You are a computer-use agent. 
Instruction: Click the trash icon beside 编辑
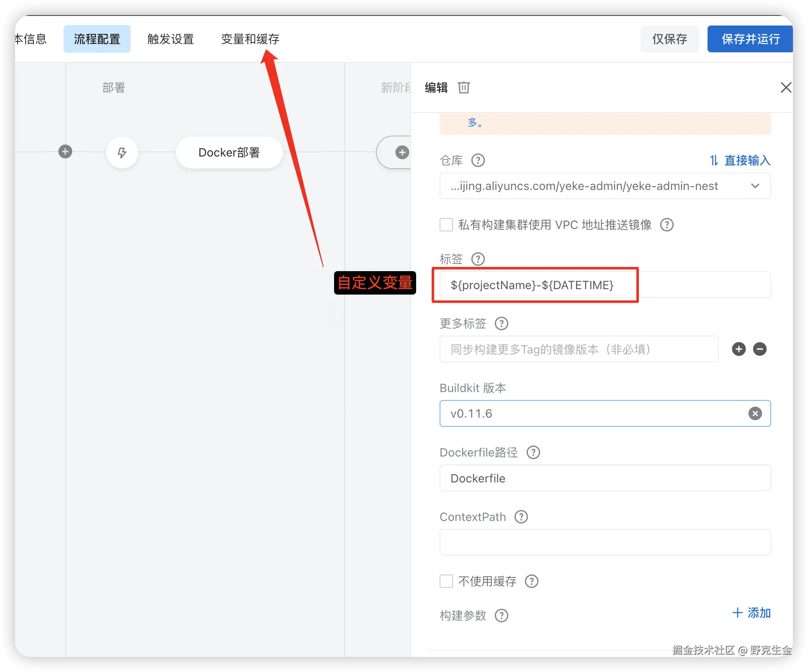tap(463, 87)
